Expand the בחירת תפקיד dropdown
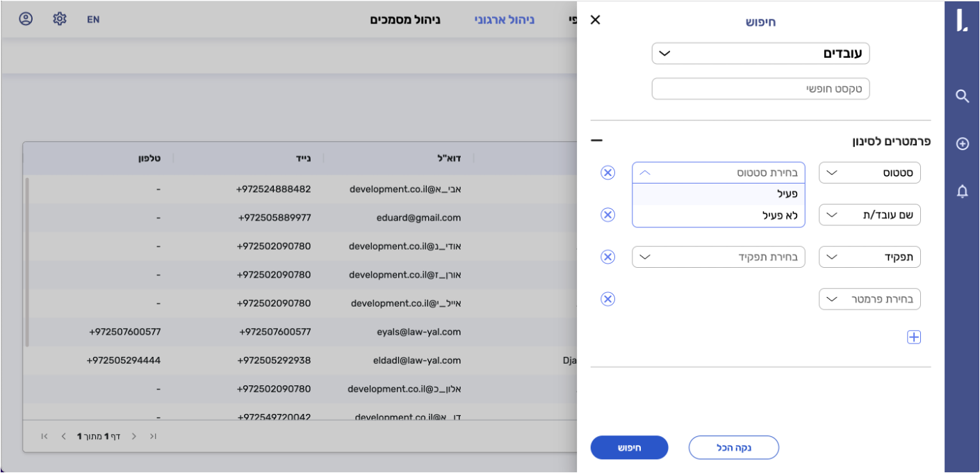This screenshot has width=980, height=473. click(718, 257)
